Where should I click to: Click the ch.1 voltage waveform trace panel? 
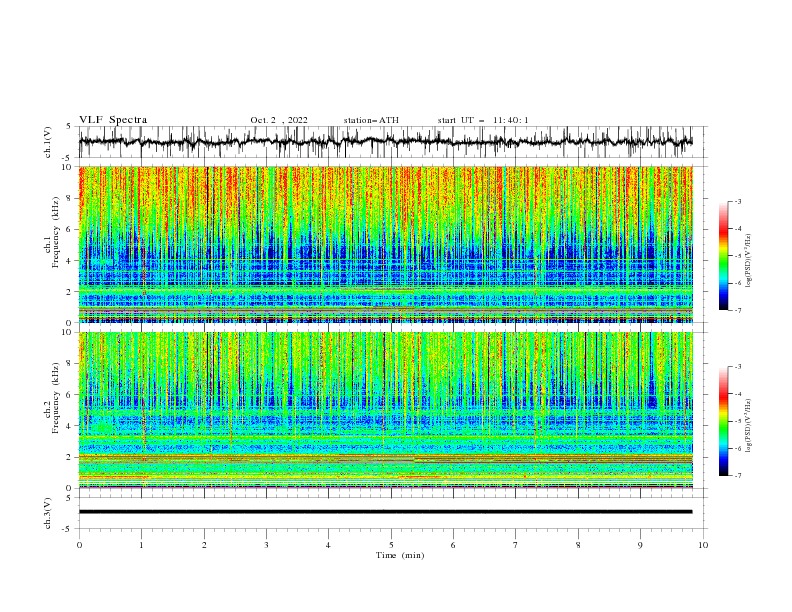[386, 142]
